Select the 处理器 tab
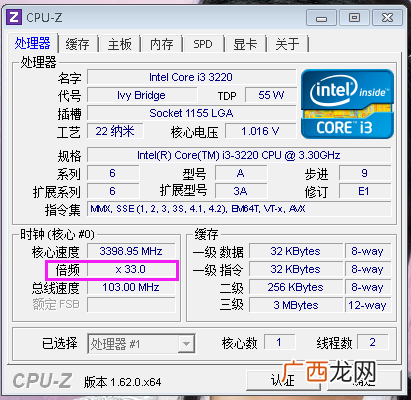This screenshot has height=400, width=411. [33, 43]
